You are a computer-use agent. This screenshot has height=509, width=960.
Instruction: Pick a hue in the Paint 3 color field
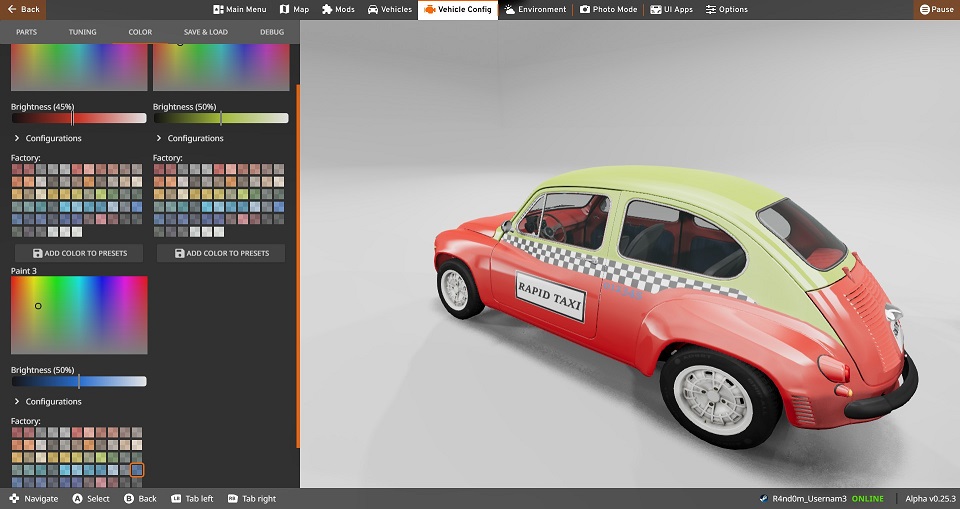[79, 315]
